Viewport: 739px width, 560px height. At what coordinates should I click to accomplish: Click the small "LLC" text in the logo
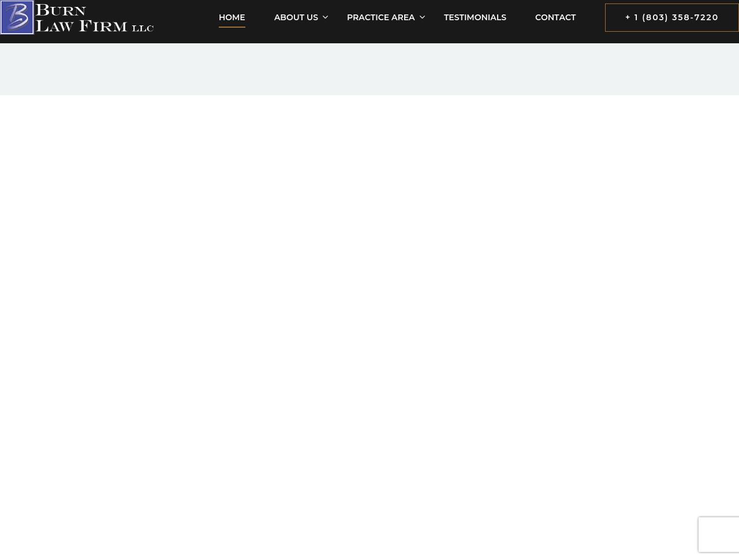point(143,28)
